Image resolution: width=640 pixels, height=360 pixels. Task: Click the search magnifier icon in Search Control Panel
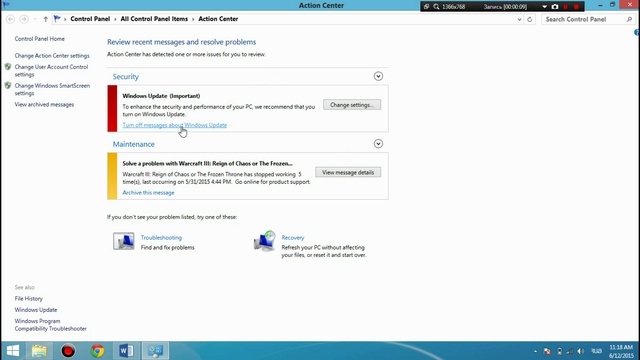coord(629,19)
